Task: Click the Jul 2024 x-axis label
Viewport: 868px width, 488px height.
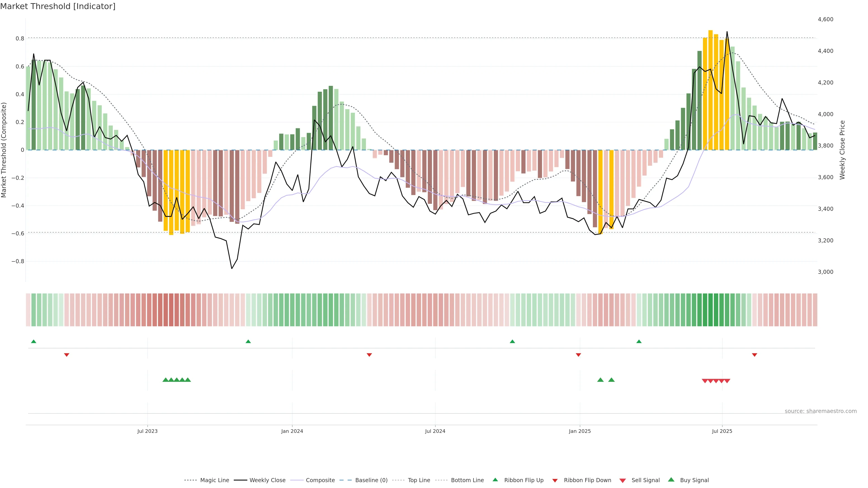Action: pyautogui.click(x=435, y=431)
